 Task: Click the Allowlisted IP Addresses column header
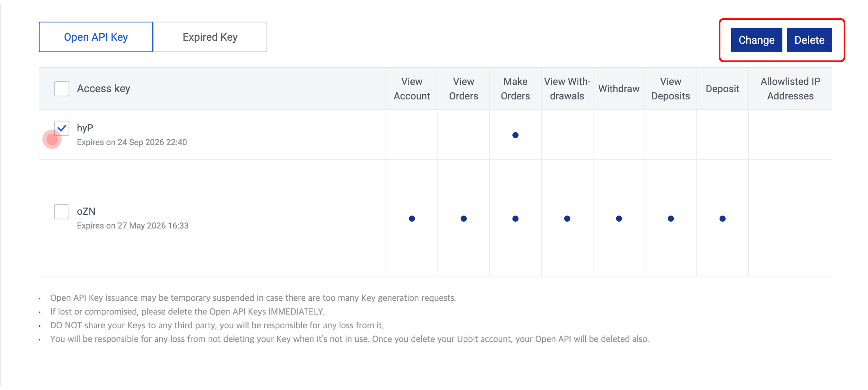tap(790, 89)
